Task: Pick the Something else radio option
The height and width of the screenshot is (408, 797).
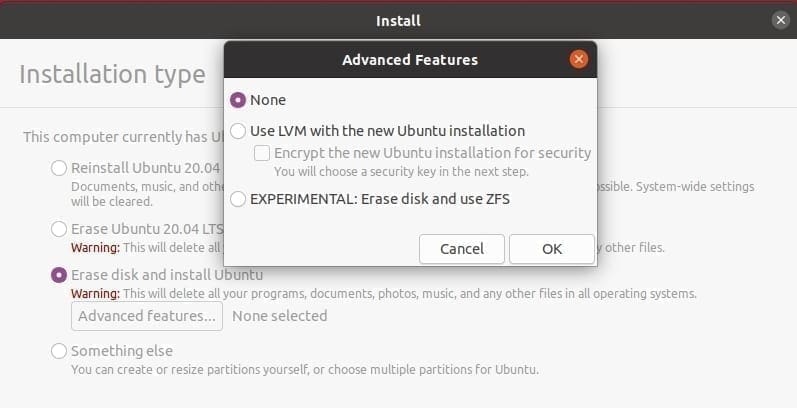Action: pos(59,351)
